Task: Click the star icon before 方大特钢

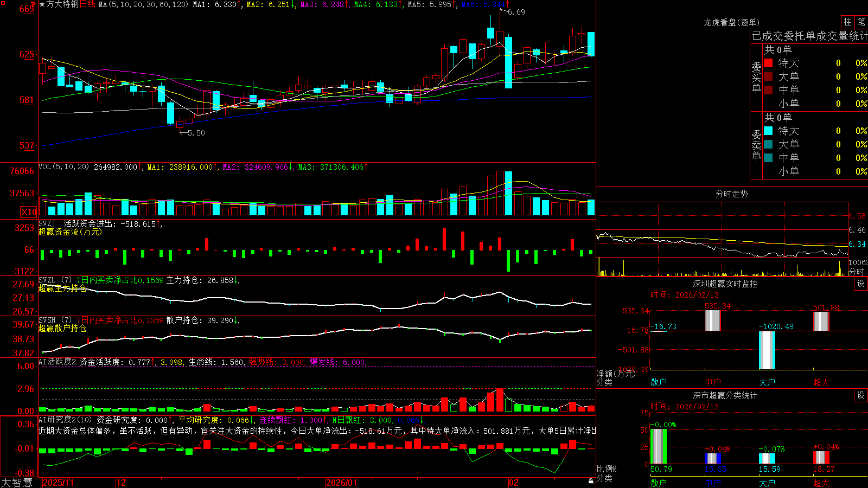Action: coord(42,4)
